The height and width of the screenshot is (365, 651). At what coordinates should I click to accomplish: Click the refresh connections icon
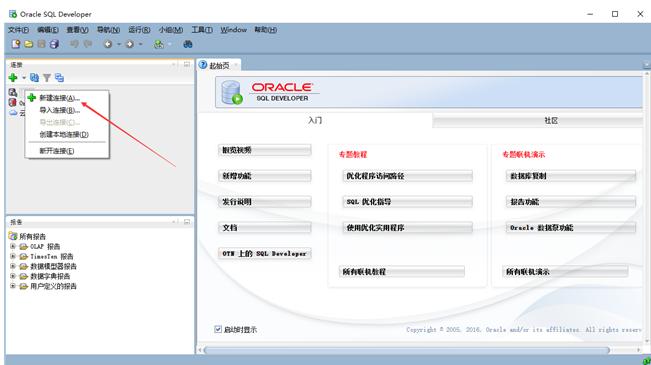click(34, 78)
